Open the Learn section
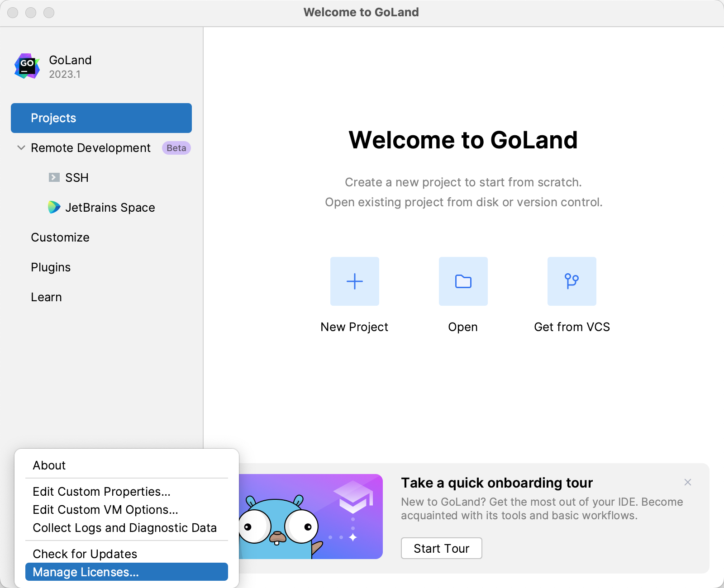The image size is (724, 588). (x=46, y=297)
